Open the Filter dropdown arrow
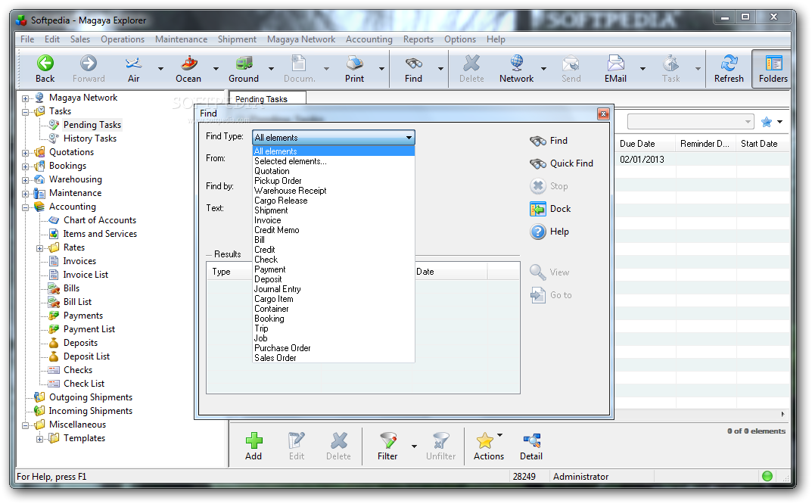The width and height of the screenshot is (812, 504). 414,446
